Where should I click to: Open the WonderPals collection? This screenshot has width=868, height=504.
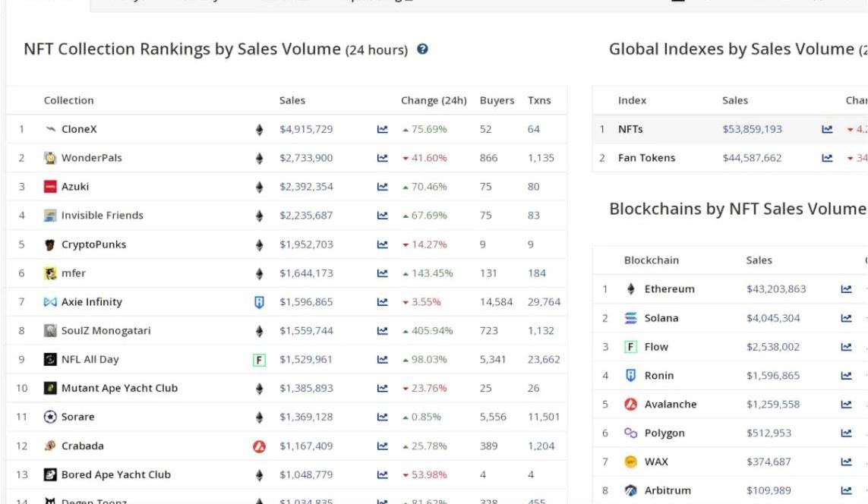click(91, 159)
